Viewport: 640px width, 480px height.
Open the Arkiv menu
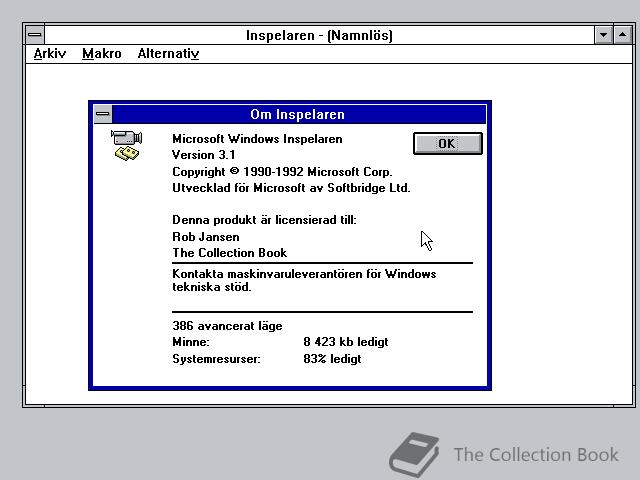click(50, 53)
